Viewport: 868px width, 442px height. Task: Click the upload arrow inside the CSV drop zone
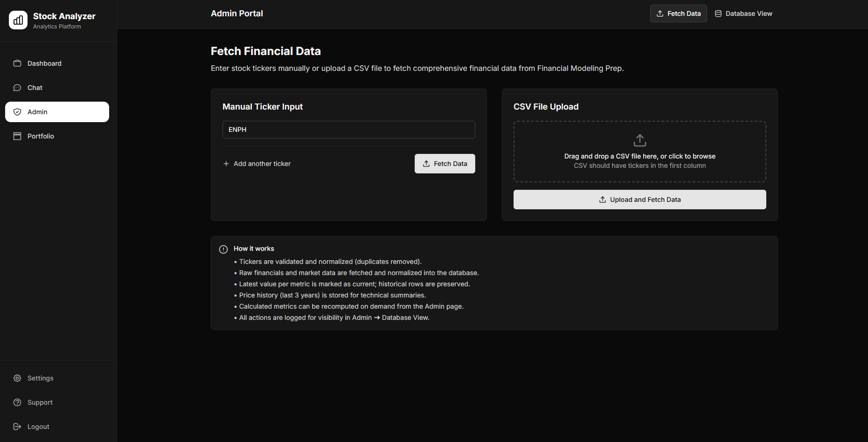(639, 140)
